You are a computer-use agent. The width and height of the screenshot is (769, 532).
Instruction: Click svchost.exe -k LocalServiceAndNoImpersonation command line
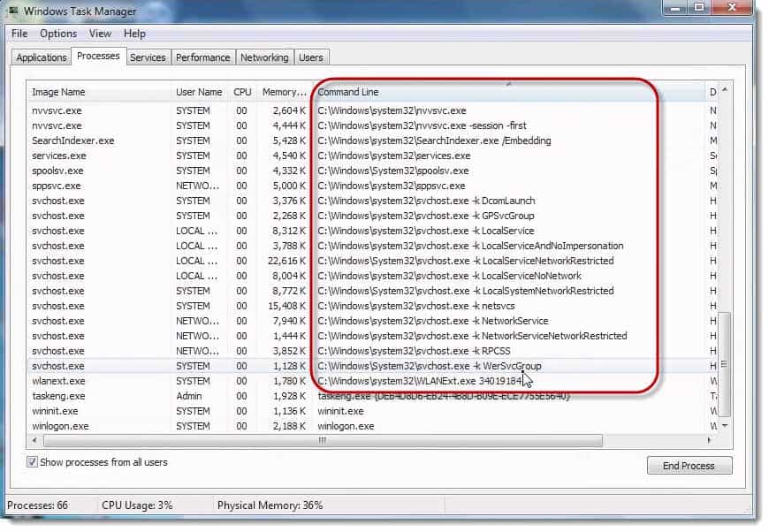470,246
